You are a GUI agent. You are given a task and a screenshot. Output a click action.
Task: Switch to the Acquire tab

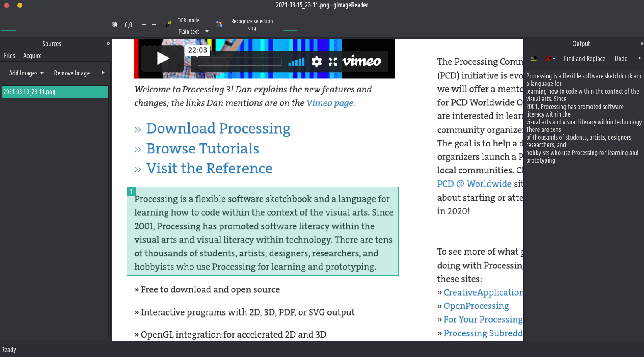32,56
